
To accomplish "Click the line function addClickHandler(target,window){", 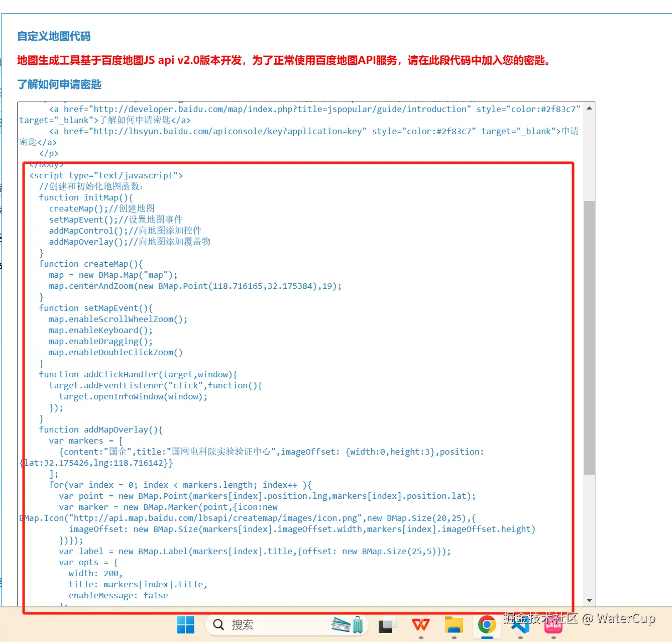I will [138, 374].
